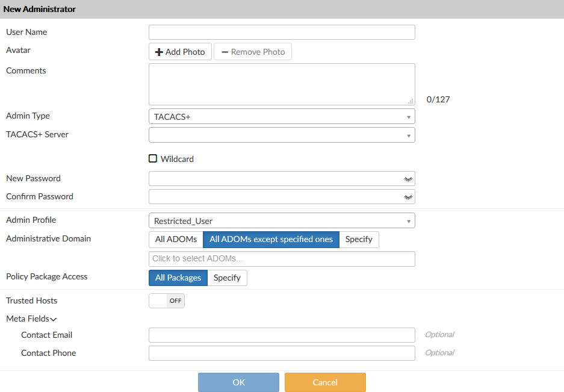Choose All ADOMs except specified ones
This screenshot has height=392, width=564.
(x=271, y=239)
